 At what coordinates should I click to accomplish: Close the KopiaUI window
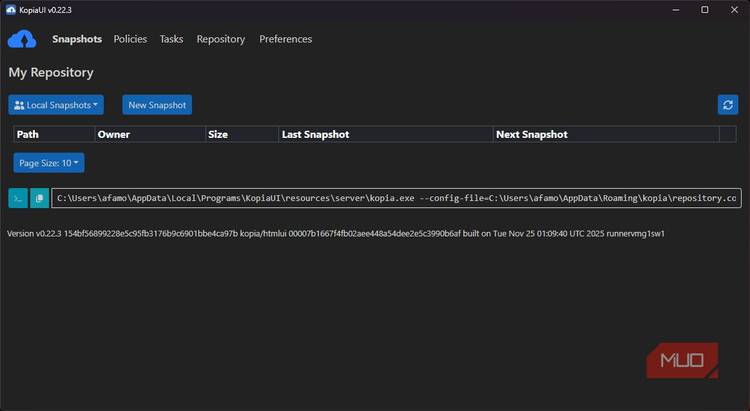point(734,10)
